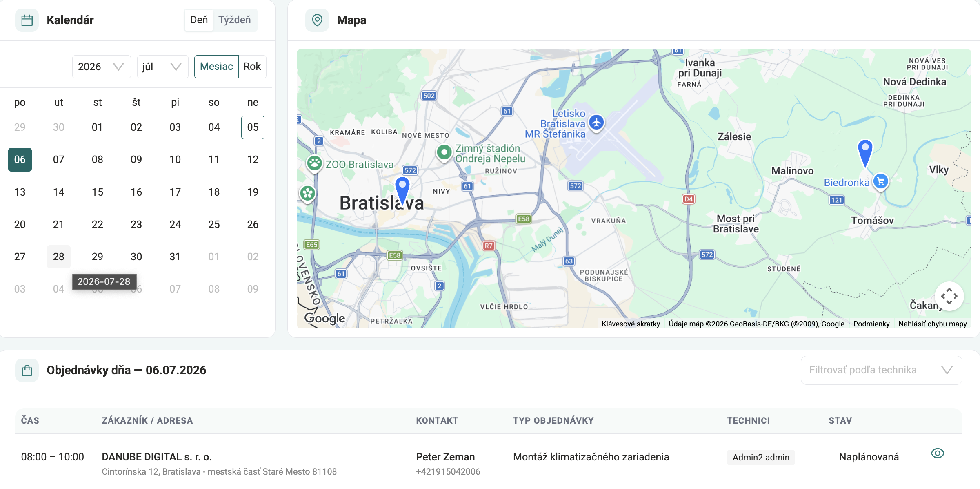This screenshot has height=489, width=980.
Task: Click the TYP OBJEDNÁVKY column header
Action: click(x=553, y=421)
